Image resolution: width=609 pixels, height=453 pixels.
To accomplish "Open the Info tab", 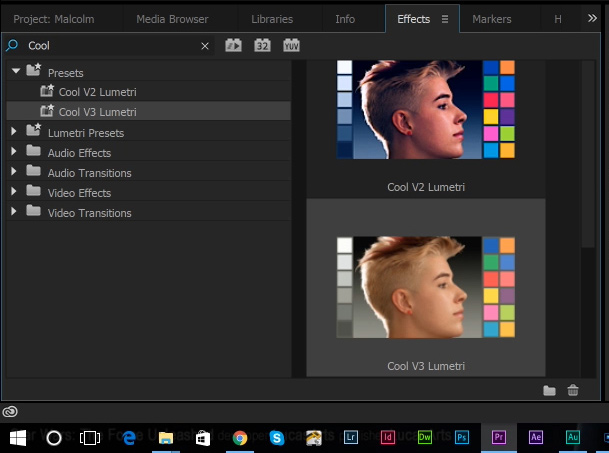I will pos(345,19).
